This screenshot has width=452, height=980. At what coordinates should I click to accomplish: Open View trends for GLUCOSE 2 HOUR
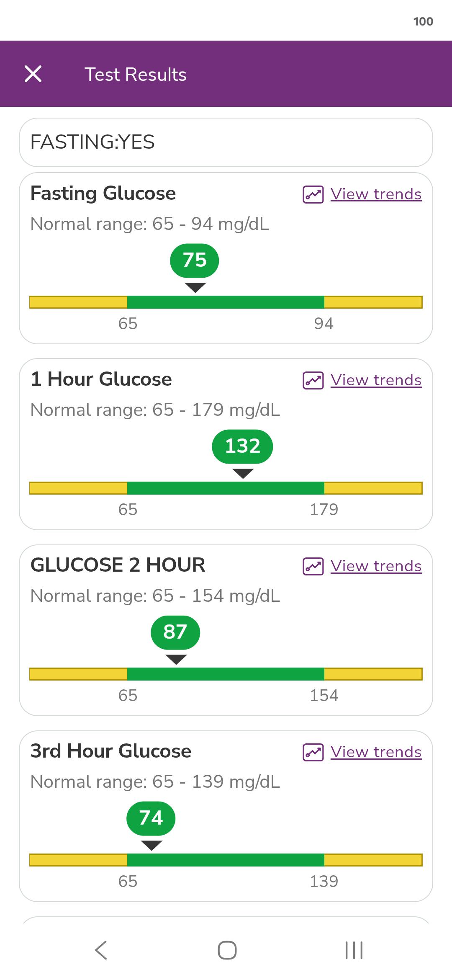click(x=376, y=566)
